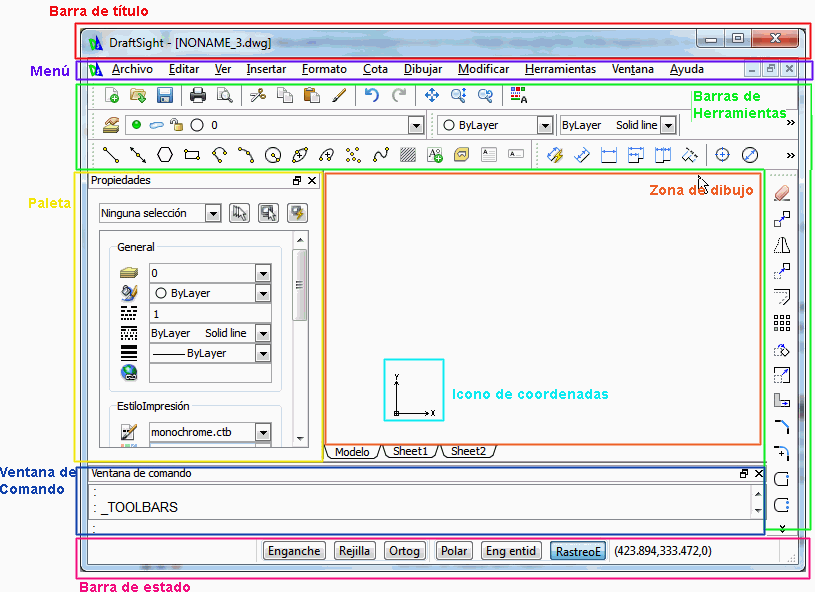Viewport: 815px width, 592px height.
Task: Switch to the Sheet1 tab
Action: pyautogui.click(x=410, y=451)
